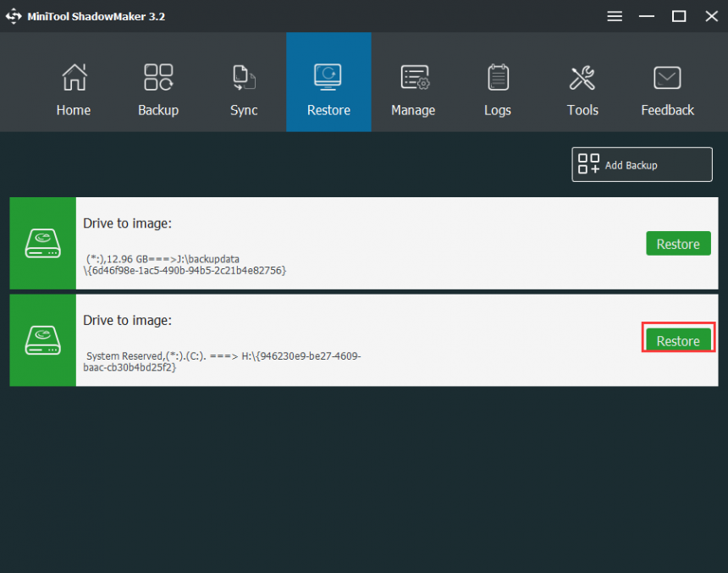Click the Tools wrench icon

point(582,77)
